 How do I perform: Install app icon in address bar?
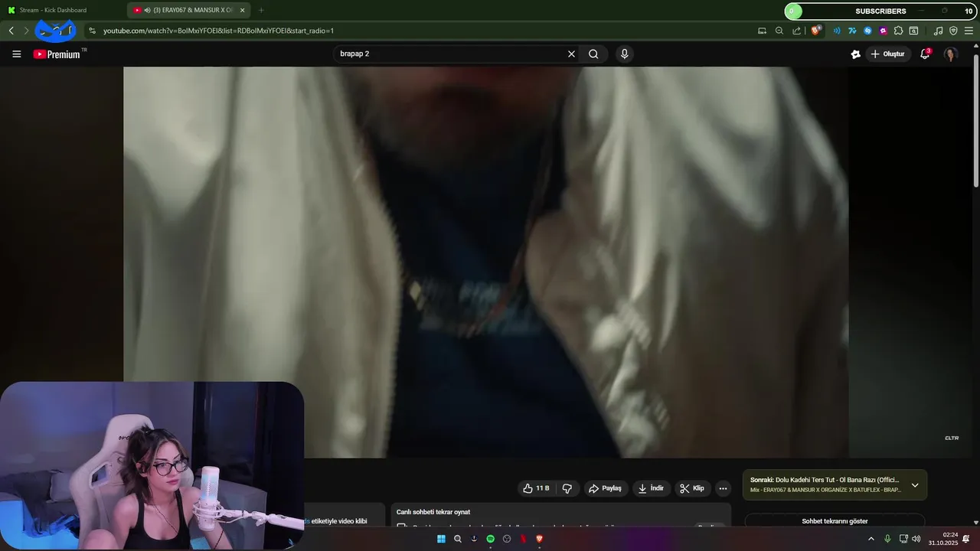coord(762,31)
